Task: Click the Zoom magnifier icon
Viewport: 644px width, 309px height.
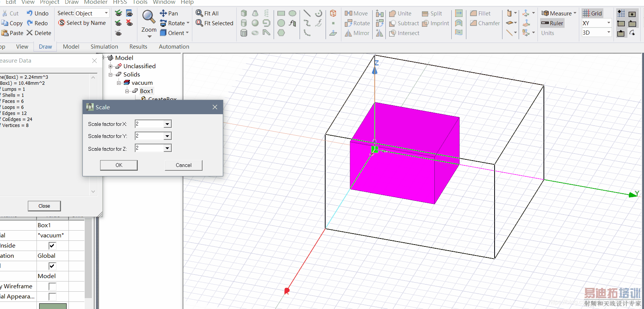Action: coord(149,17)
